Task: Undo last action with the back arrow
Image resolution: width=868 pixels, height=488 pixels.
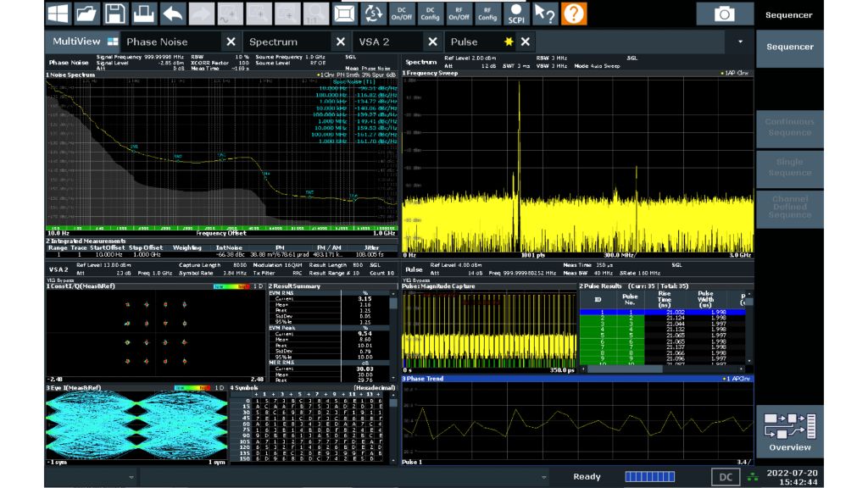Action: tap(173, 14)
